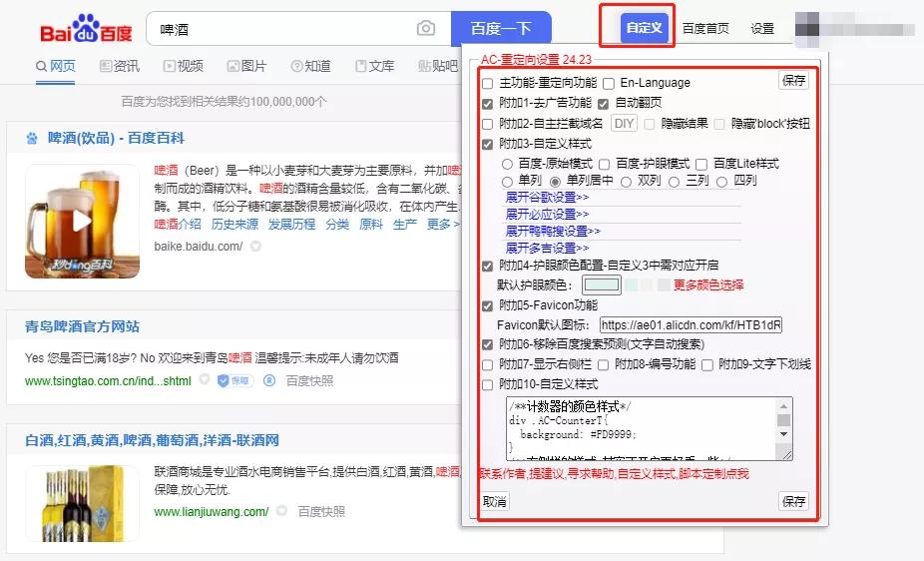This screenshot has height=561, width=924.
Task: Expand 展开多吉设置>>
Action: pos(547,249)
